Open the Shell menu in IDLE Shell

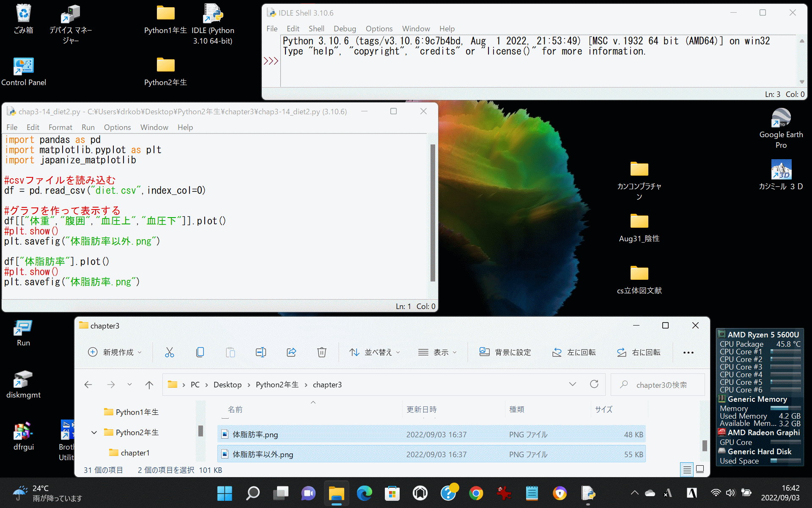(316, 29)
